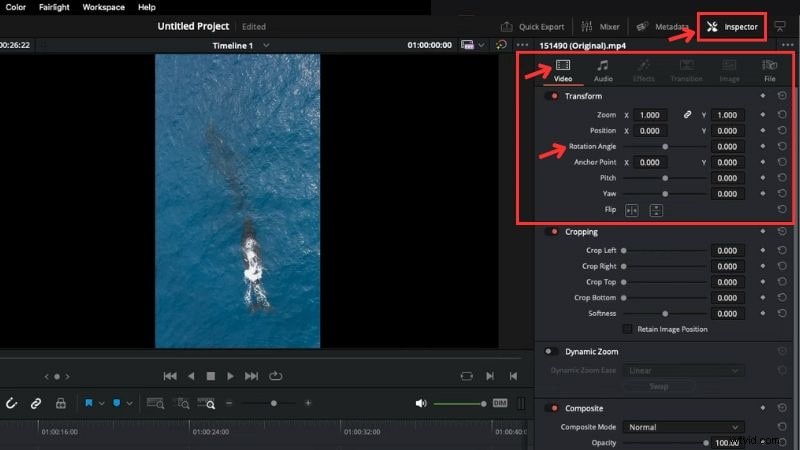
Task: Click the blue flag icon
Action: click(89, 403)
